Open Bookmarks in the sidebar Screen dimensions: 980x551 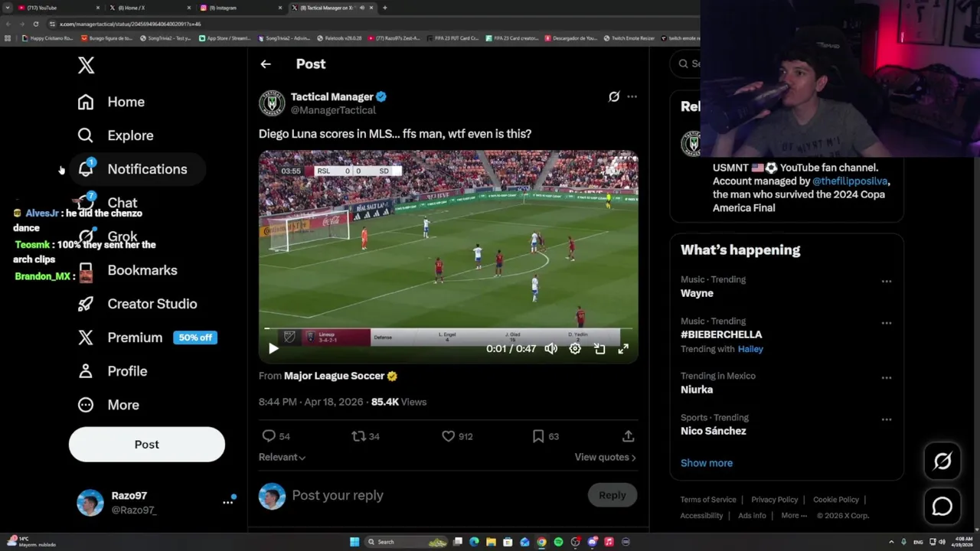(x=127, y=270)
